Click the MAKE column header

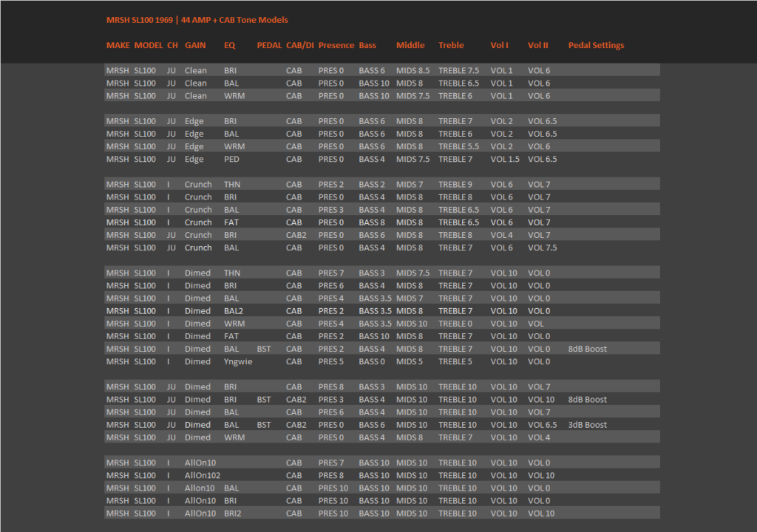point(118,45)
